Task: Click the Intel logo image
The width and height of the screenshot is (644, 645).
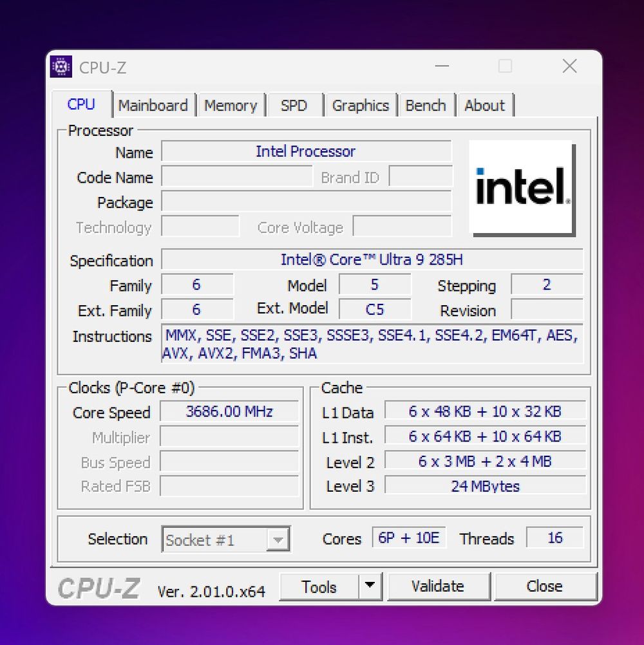Action: pos(521,187)
